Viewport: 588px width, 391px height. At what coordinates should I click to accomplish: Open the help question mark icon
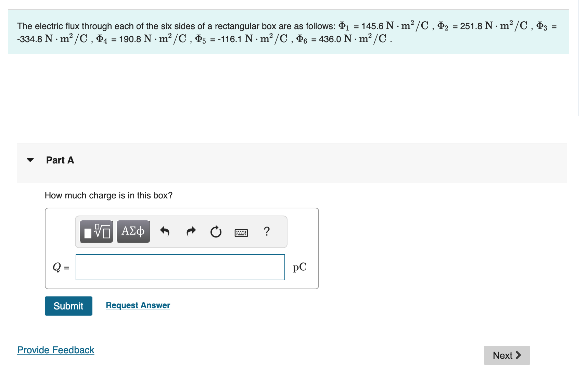point(267,231)
